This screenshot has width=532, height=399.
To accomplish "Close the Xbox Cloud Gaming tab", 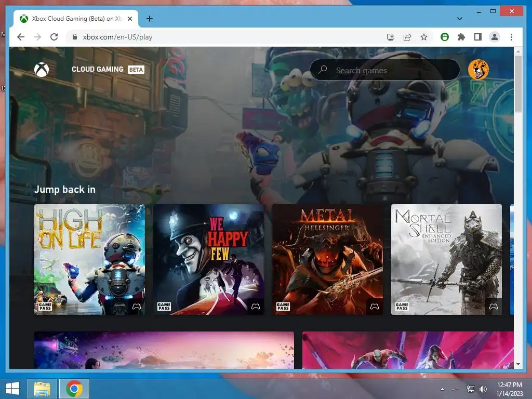I will tap(129, 19).
